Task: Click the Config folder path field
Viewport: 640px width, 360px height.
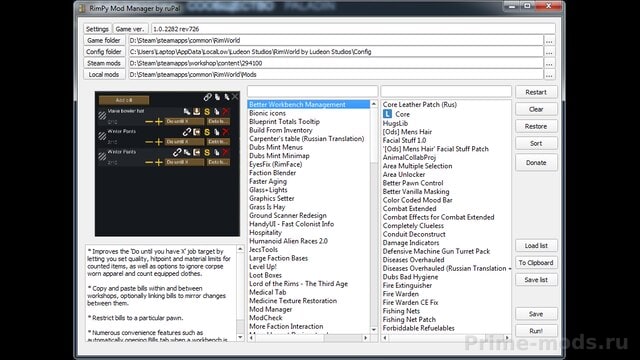Action: pyautogui.click(x=336, y=52)
